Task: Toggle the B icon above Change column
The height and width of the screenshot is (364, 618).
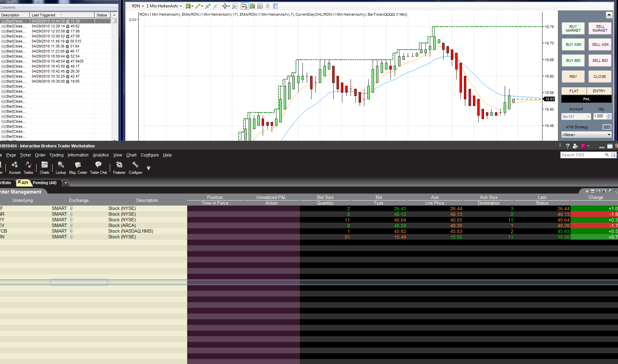Action: [604, 191]
